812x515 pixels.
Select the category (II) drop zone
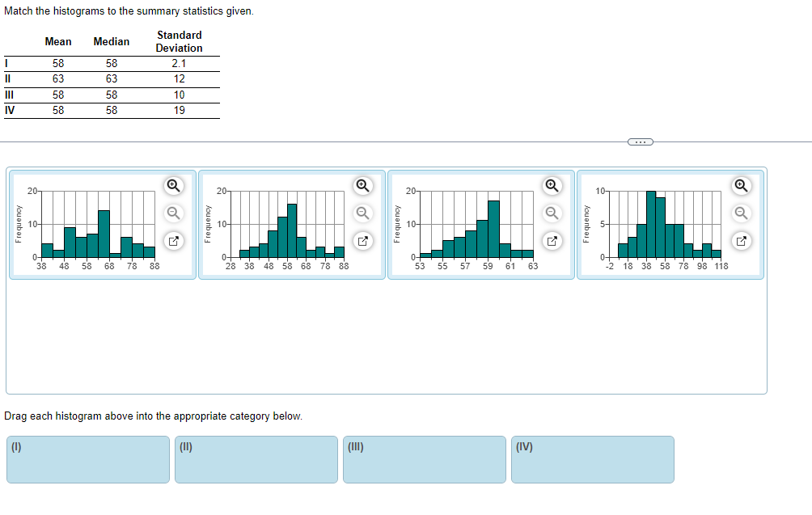256,459
